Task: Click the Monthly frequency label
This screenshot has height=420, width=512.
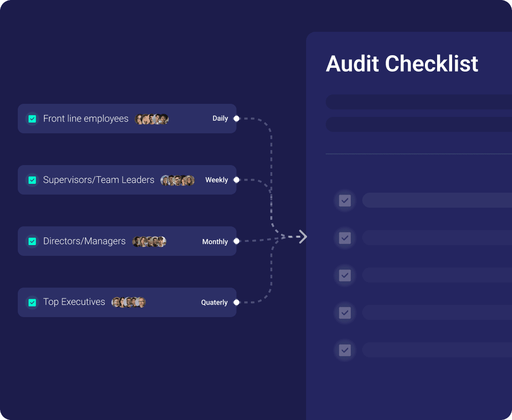Action: (215, 242)
